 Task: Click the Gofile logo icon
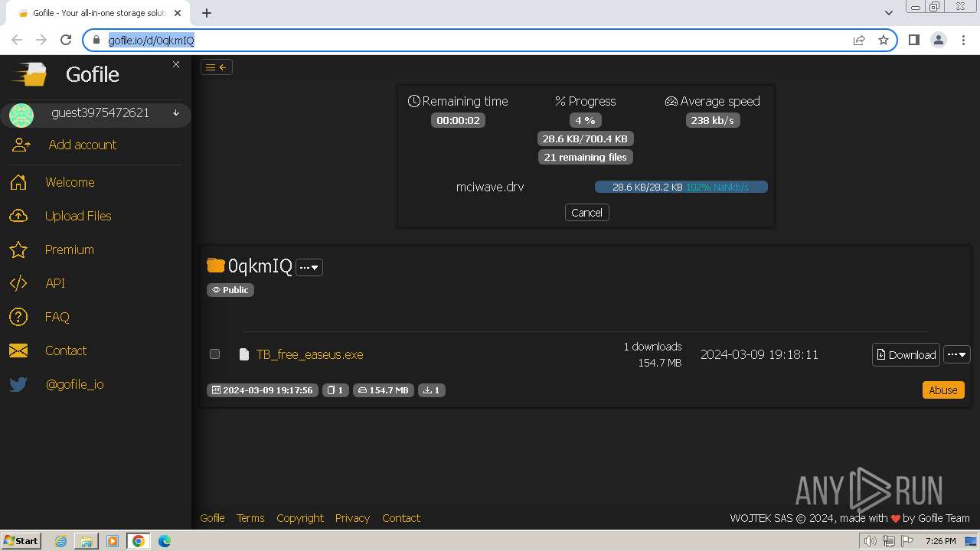point(29,74)
